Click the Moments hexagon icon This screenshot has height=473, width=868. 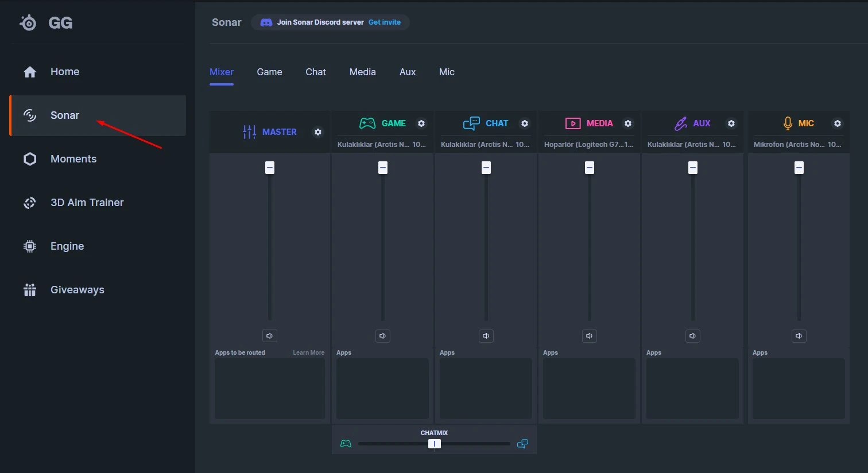coord(30,159)
